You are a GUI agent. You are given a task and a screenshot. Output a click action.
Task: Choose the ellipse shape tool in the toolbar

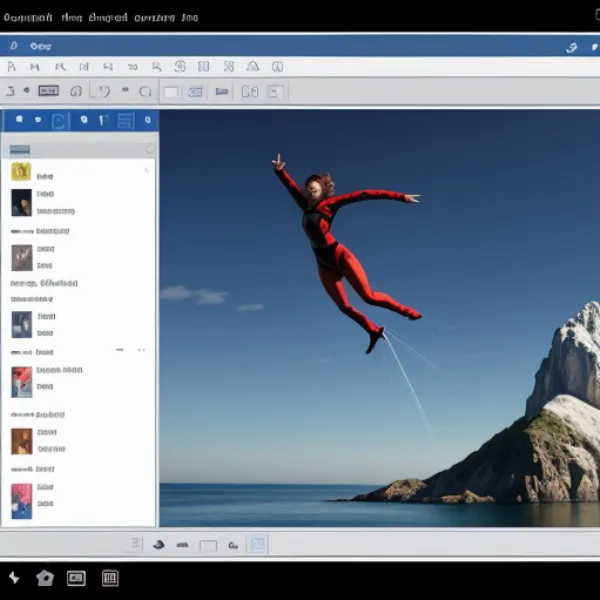(x=146, y=91)
